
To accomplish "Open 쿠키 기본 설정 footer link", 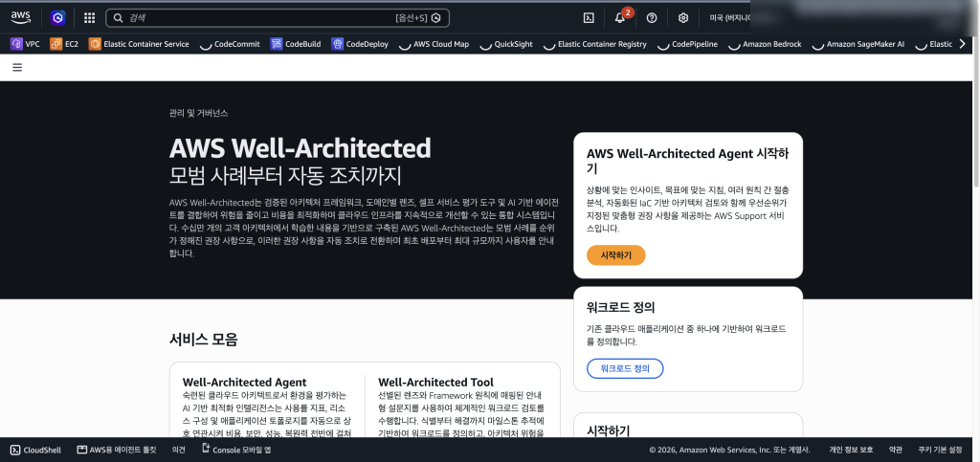I will (x=940, y=450).
